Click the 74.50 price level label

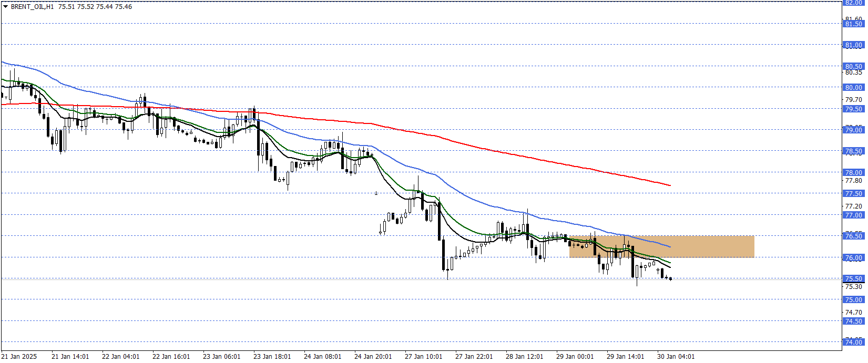click(853, 321)
